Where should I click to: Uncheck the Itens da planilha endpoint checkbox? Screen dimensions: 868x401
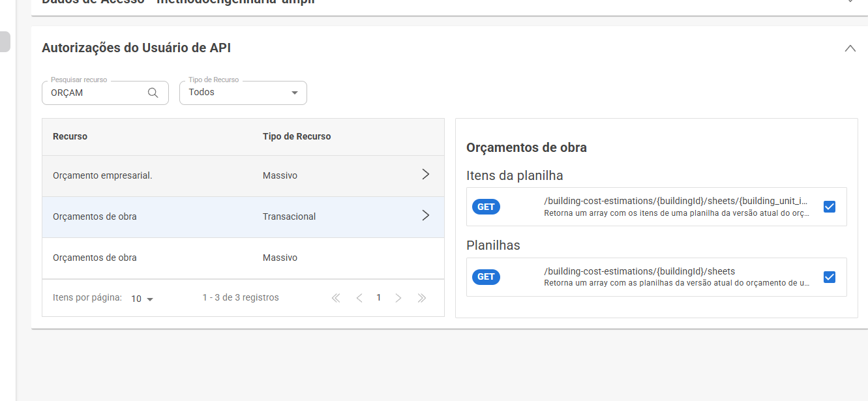click(830, 207)
